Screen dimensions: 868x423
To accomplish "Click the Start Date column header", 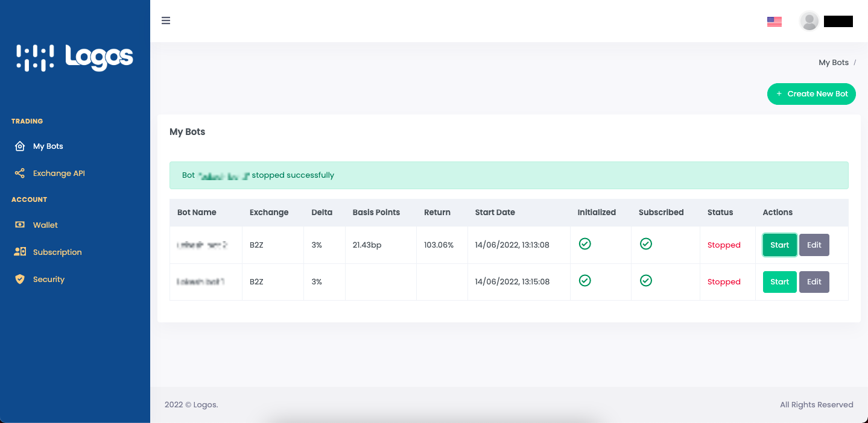I will (x=495, y=212).
